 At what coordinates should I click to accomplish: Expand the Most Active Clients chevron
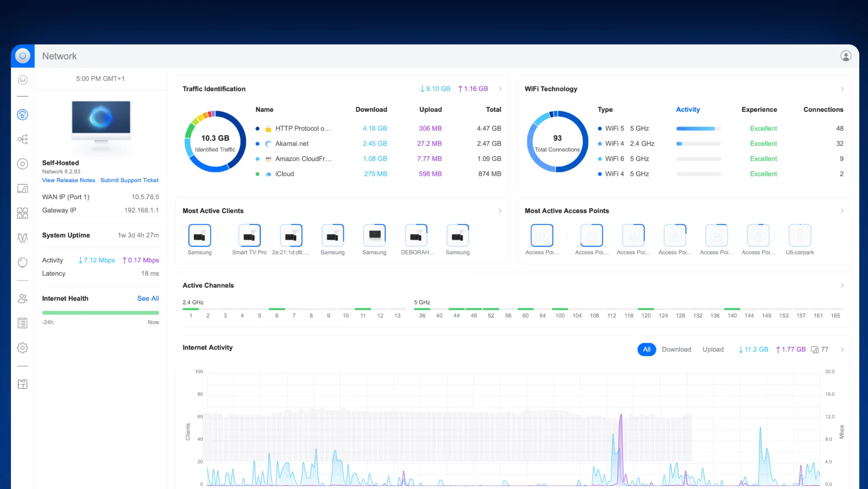click(x=500, y=211)
